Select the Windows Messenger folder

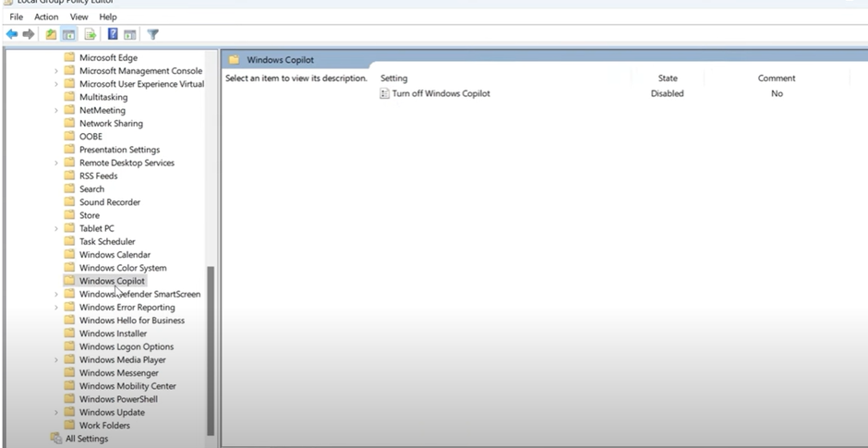tap(119, 373)
